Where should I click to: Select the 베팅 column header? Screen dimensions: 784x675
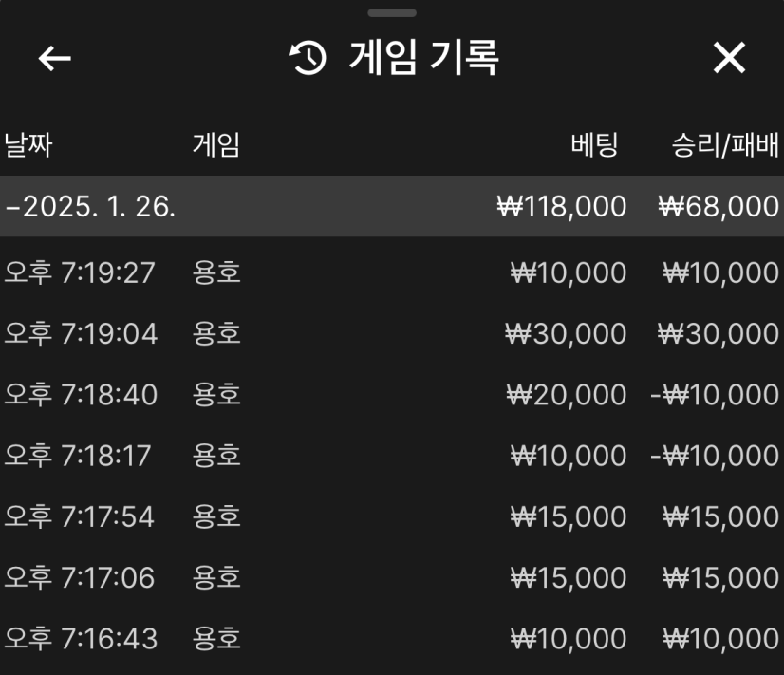595,145
